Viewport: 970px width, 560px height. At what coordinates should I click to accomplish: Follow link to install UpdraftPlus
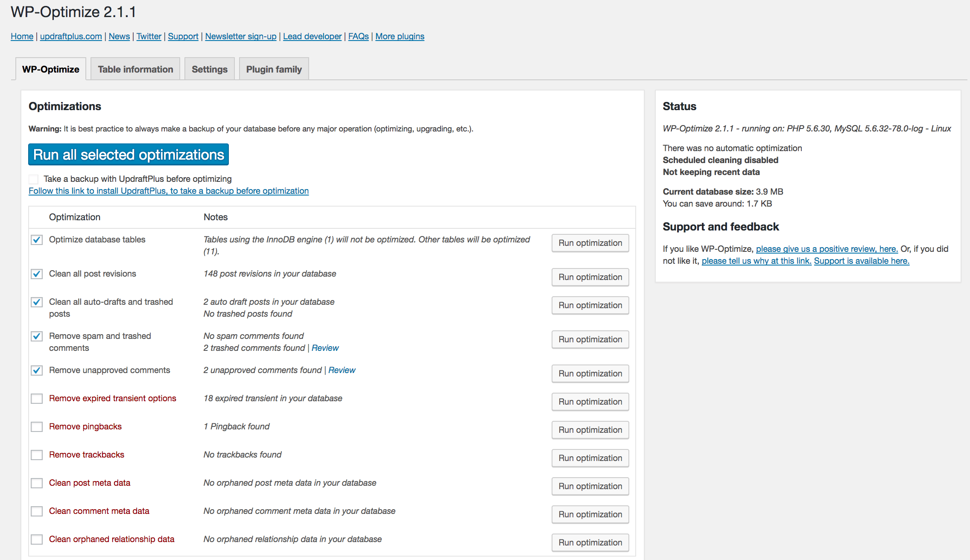tap(169, 191)
